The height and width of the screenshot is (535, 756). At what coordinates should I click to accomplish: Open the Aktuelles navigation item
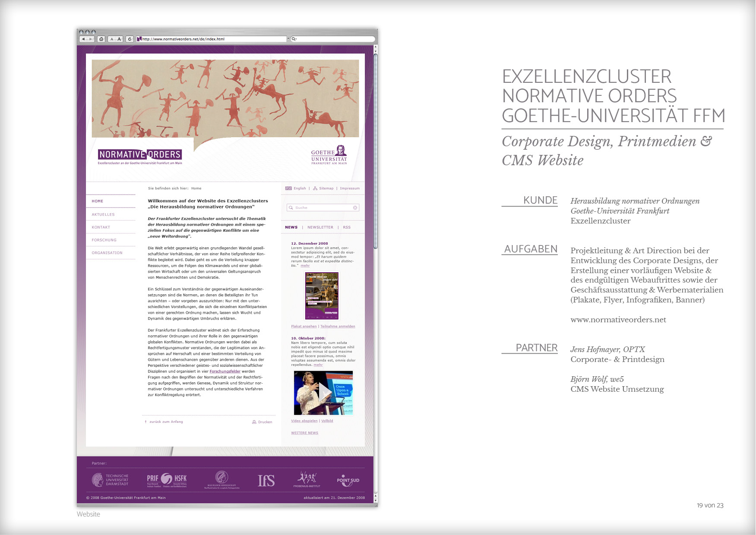pyautogui.click(x=103, y=214)
